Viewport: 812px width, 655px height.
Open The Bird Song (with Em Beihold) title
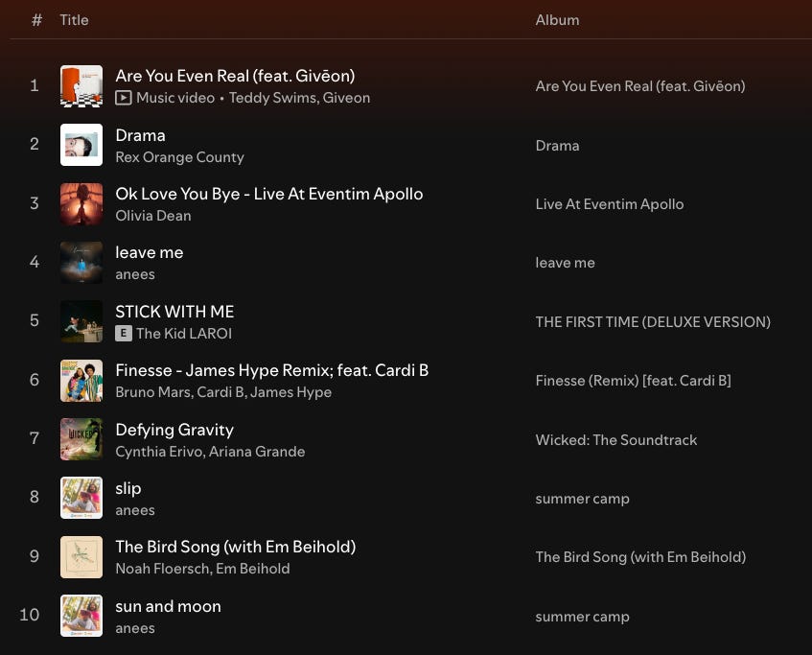click(236, 547)
